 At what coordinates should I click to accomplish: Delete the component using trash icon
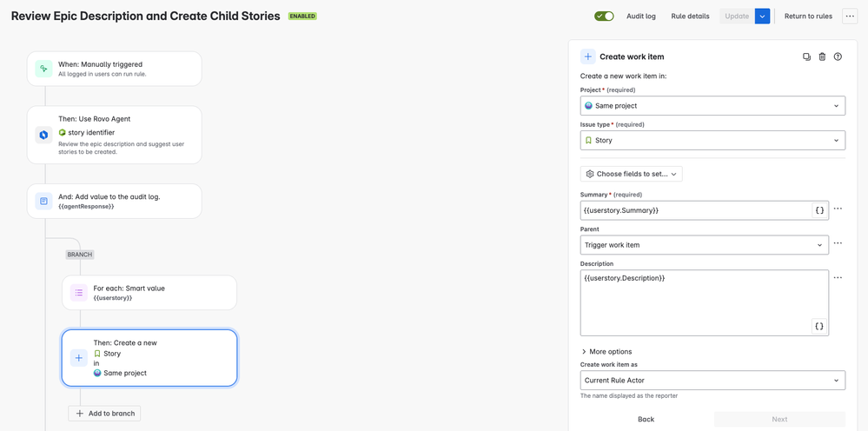coord(822,56)
